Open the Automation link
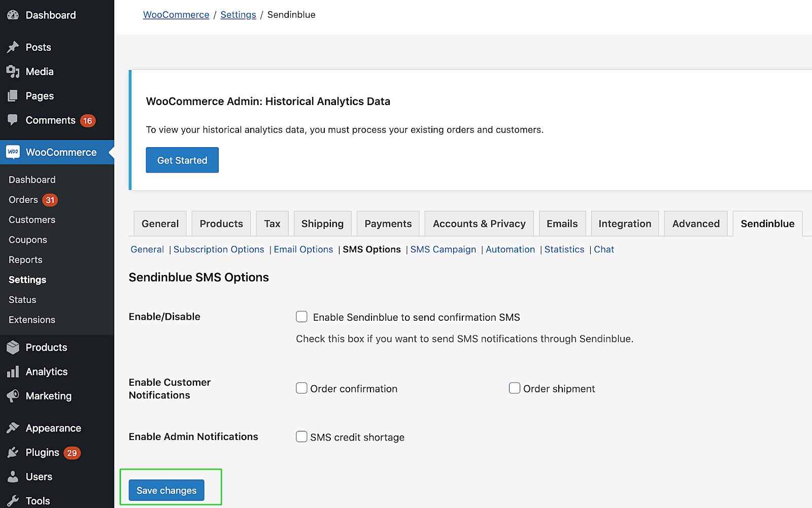The height and width of the screenshot is (508, 812). 510,249
